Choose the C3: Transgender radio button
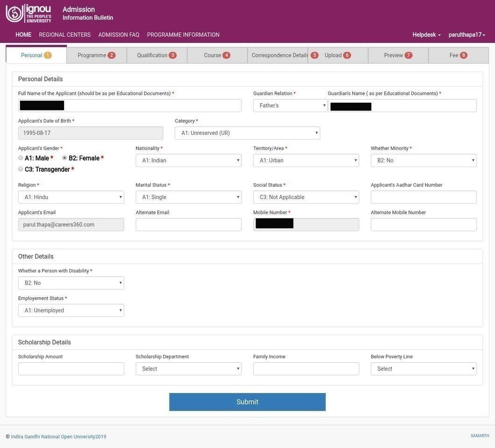 pyautogui.click(x=21, y=169)
